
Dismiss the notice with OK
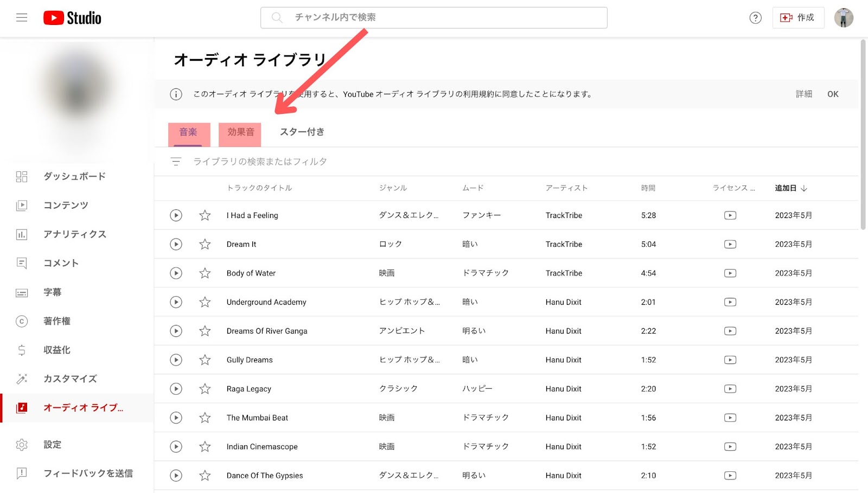[x=833, y=94]
